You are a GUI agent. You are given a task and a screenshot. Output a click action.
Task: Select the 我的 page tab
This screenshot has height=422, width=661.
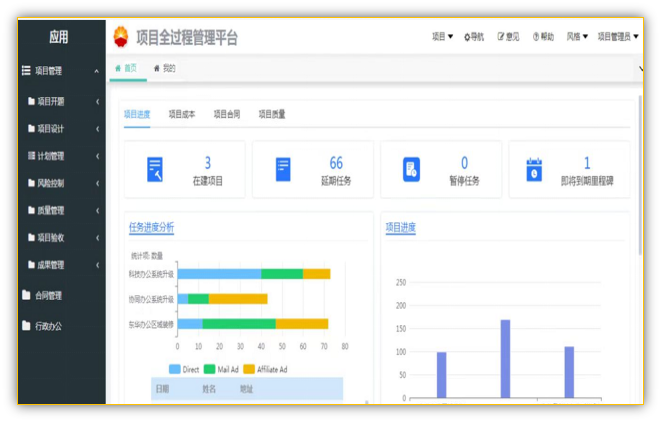pyautogui.click(x=165, y=69)
